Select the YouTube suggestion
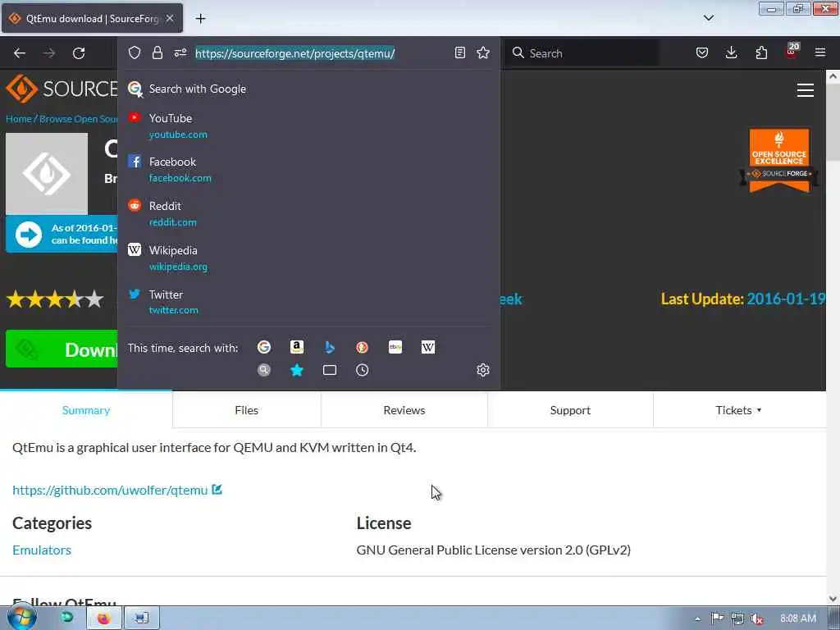 click(x=308, y=126)
